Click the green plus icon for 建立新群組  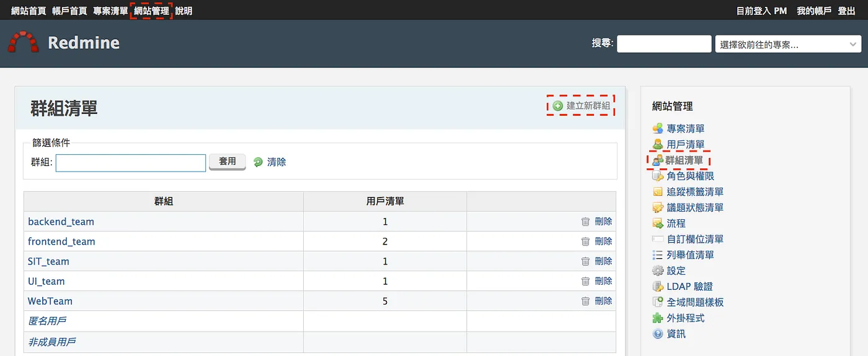[x=558, y=106]
